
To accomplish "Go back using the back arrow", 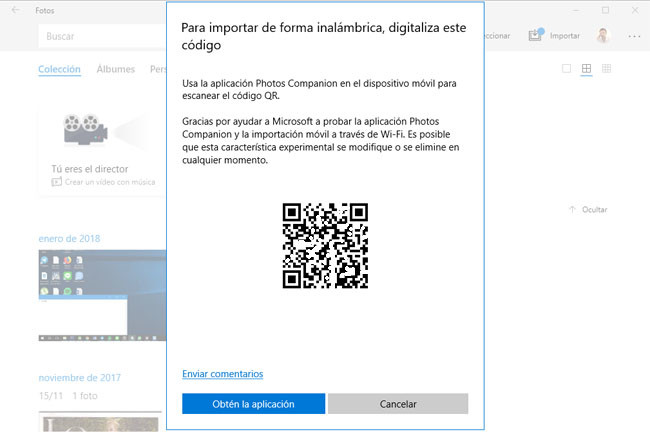I will pyautogui.click(x=14, y=10).
